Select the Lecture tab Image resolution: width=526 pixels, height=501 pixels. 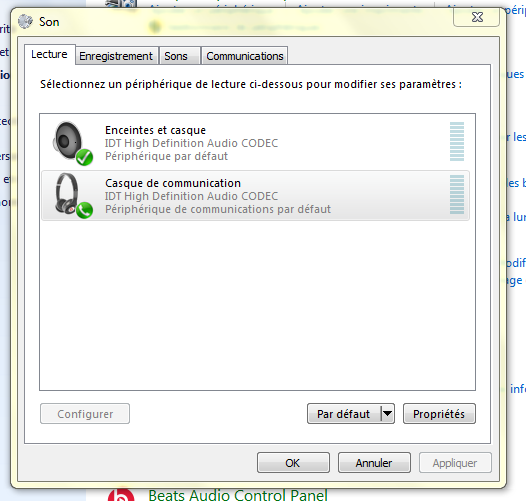pos(49,54)
